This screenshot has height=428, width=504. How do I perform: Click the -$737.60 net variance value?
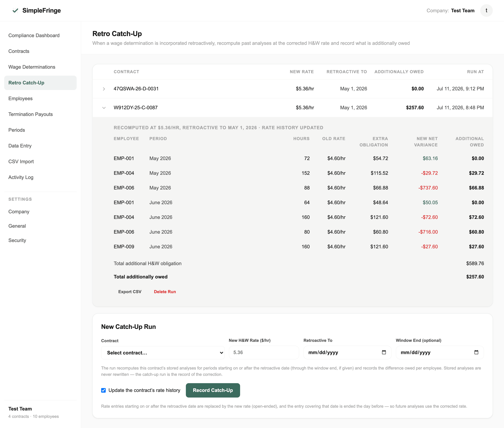[428, 188]
